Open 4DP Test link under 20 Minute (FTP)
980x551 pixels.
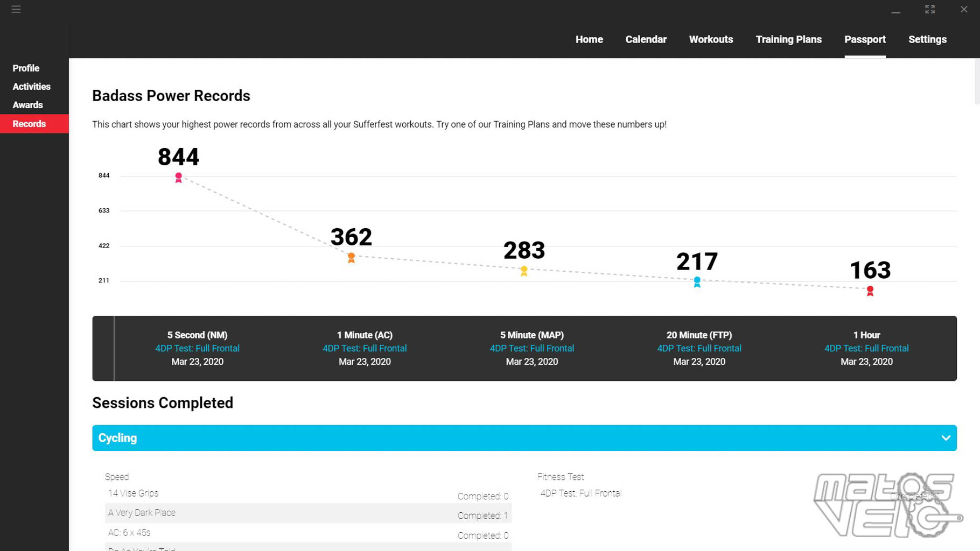[699, 348]
